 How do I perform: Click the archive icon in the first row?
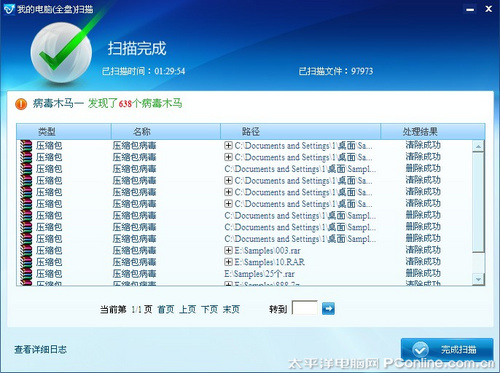pos(26,146)
